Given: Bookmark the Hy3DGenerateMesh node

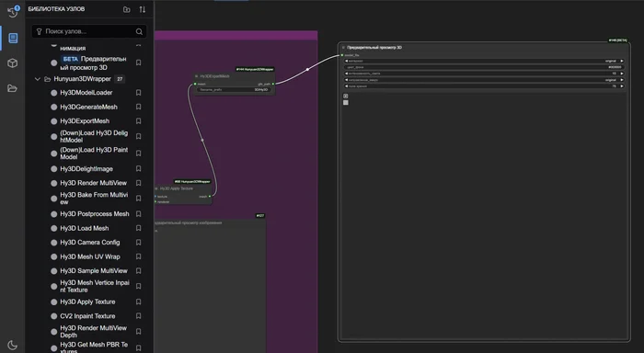Looking at the screenshot, I should click(138, 107).
